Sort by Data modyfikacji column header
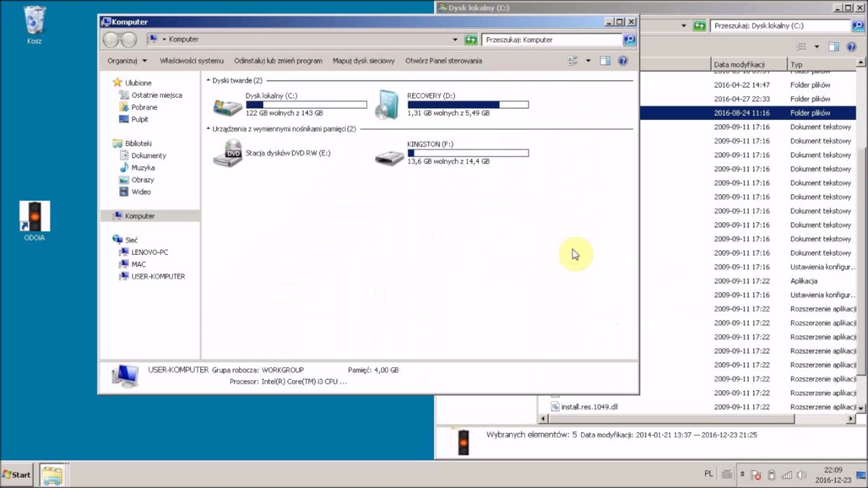 (x=749, y=64)
